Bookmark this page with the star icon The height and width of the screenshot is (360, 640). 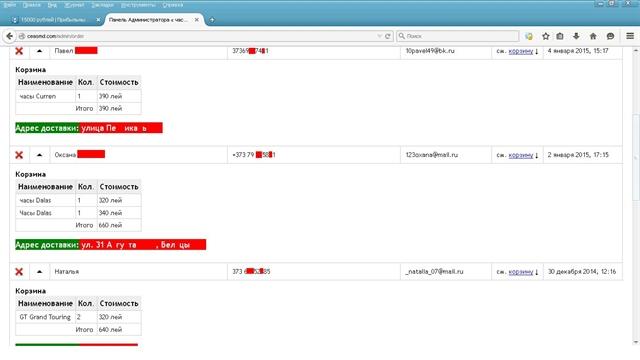click(545, 36)
